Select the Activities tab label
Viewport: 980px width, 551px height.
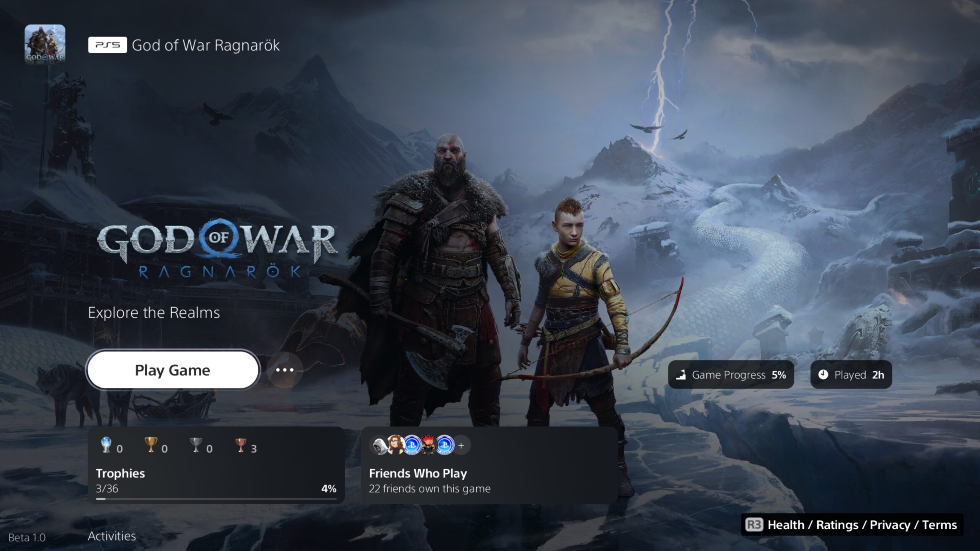[111, 536]
